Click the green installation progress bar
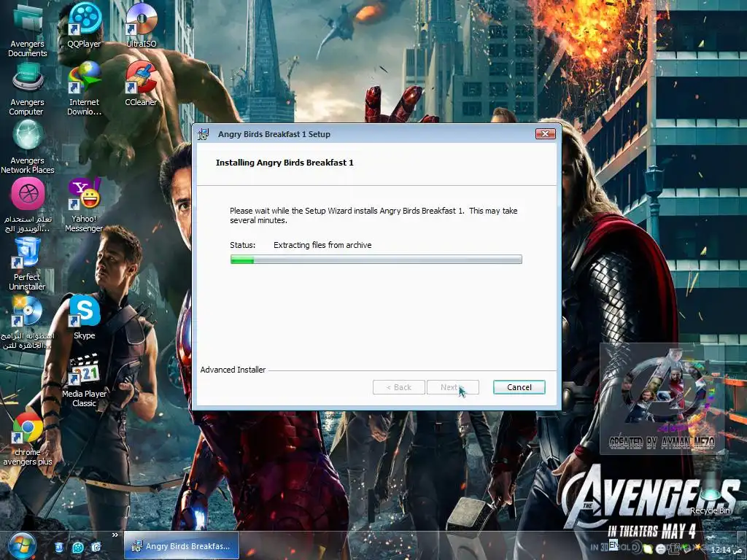This screenshot has height=560, width=747. tap(376, 259)
